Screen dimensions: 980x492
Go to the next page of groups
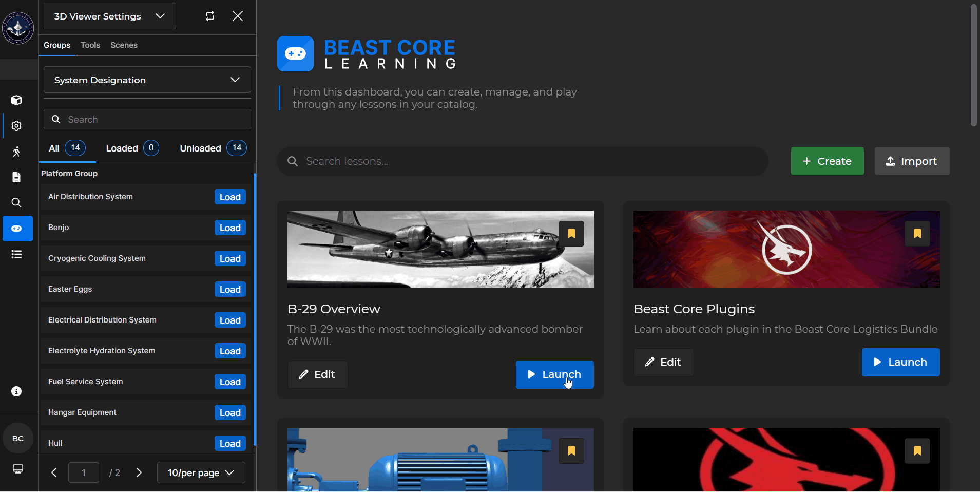[139, 472]
